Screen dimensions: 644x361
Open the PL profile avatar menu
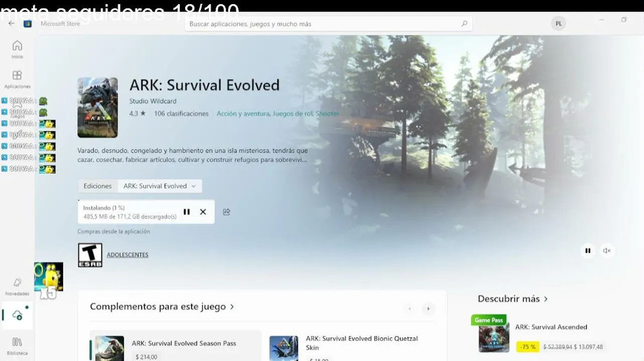(x=558, y=24)
